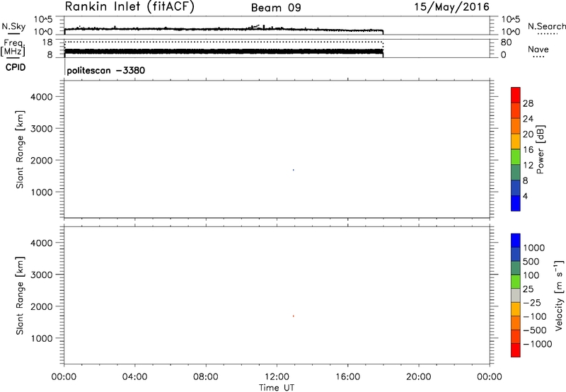
Task: Click the '2000' tick of the Velocity panel
Action: coord(42,306)
